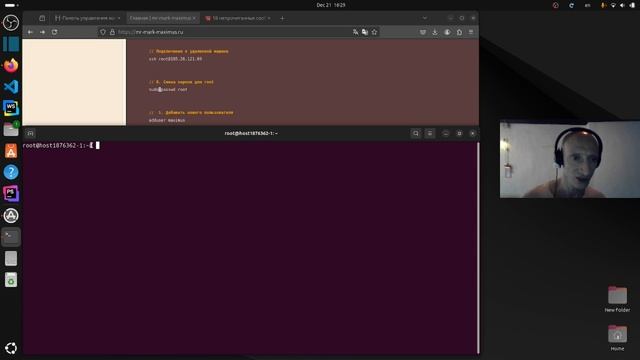Click the microphone indicator in top bar
Viewport: 640px width, 360px height.
[603, 5]
